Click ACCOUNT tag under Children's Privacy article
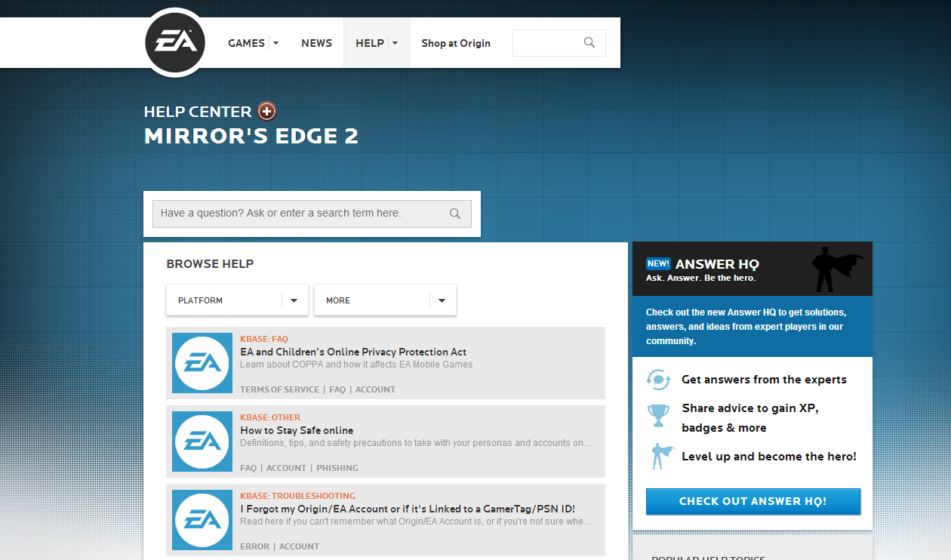Screen dimensions: 951x560 (375, 389)
